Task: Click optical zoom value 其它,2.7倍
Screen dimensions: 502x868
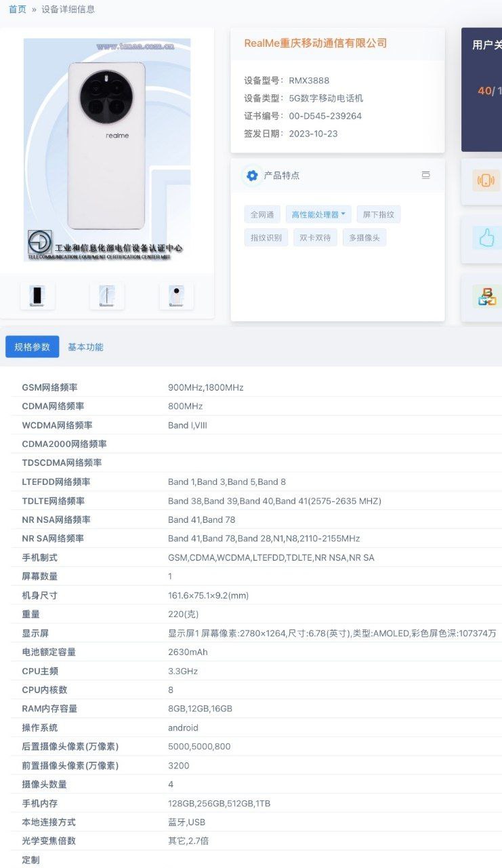Action: 188,841
